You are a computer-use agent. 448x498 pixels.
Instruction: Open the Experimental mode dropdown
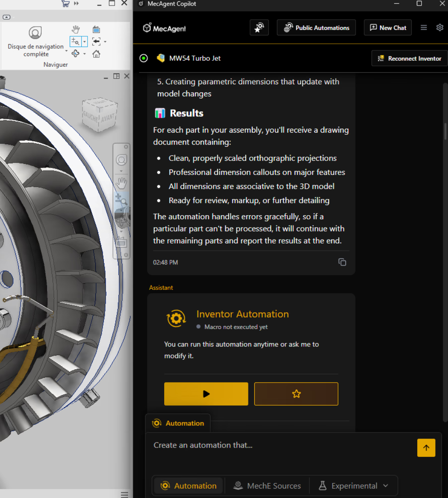[x=354, y=486]
